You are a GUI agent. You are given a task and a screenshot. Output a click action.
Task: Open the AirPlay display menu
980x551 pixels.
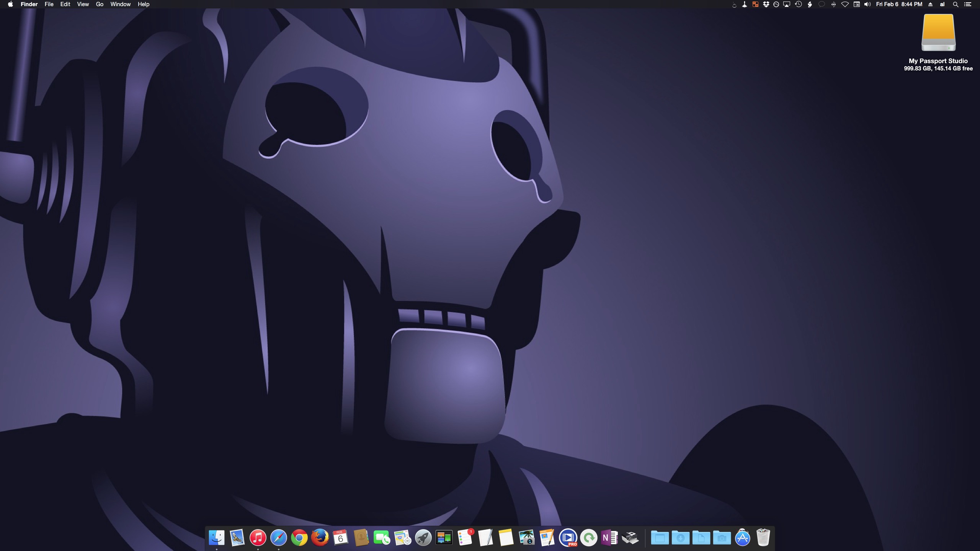787,4
